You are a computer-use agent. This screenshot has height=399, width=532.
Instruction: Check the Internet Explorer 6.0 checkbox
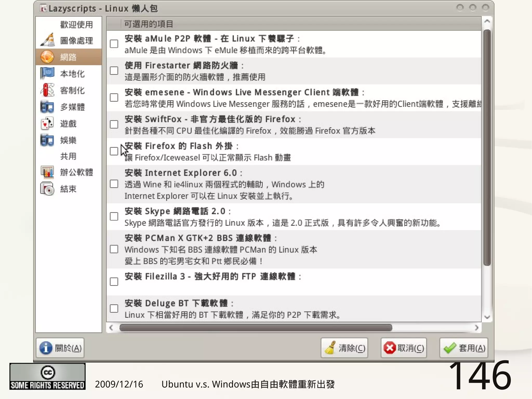pyautogui.click(x=114, y=184)
